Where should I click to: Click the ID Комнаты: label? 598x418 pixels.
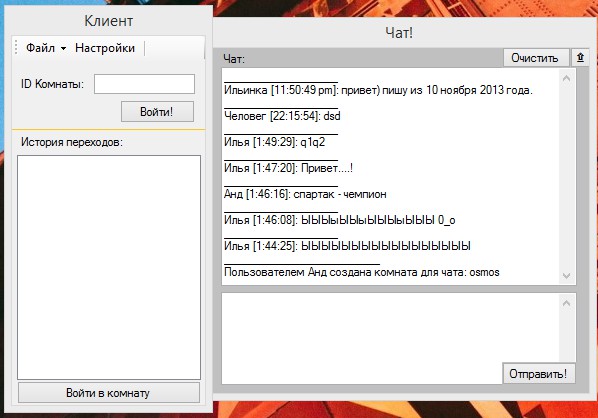(52, 84)
